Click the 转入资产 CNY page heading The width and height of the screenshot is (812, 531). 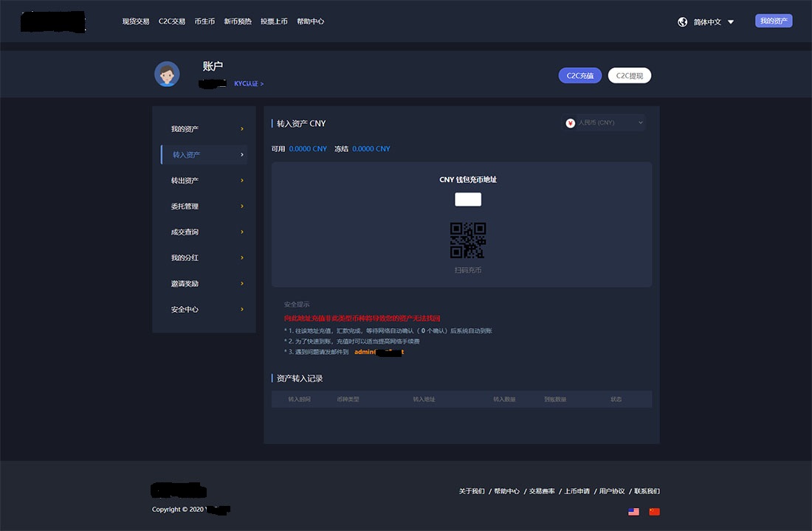click(x=301, y=124)
